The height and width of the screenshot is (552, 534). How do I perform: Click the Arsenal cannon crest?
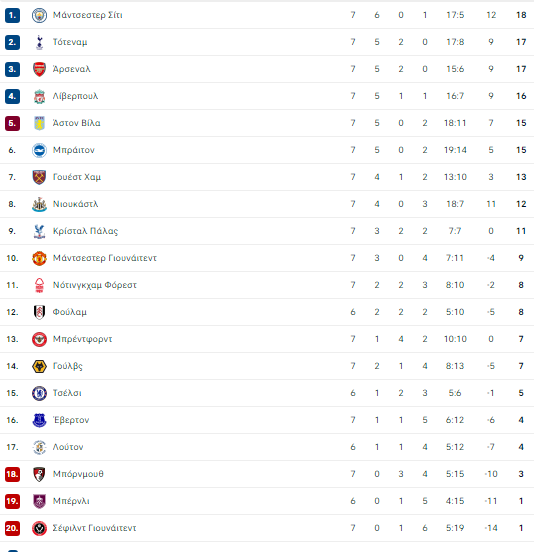[x=39, y=69]
